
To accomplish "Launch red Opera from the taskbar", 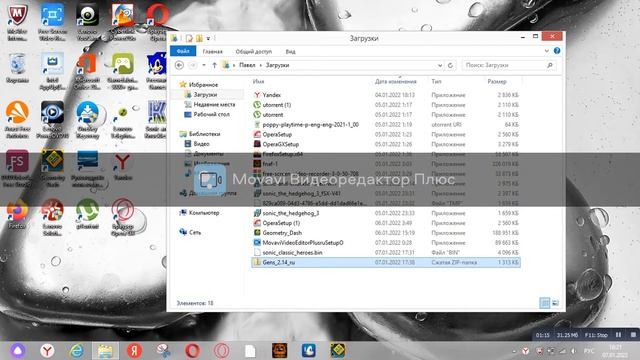I will coord(192,350).
